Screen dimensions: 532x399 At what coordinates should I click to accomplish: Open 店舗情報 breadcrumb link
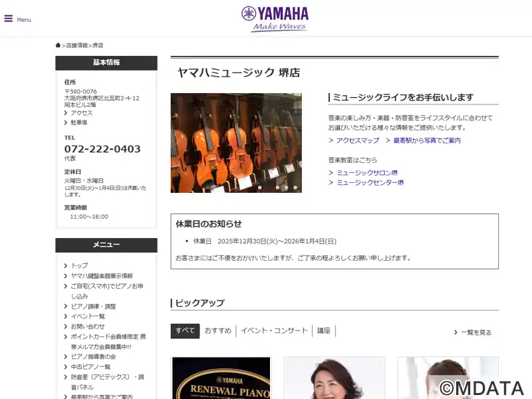(x=76, y=45)
